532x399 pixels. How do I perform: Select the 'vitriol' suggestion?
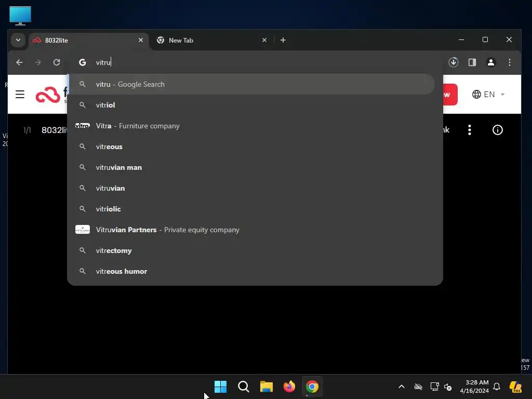pyautogui.click(x=251, y=105)
